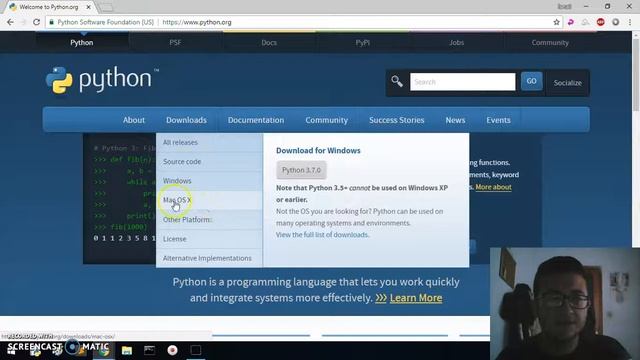The width and height of the screenshot is (640, 360).
Task: Download Python 3.7.0 button
Action: click(x=301, y=170)
